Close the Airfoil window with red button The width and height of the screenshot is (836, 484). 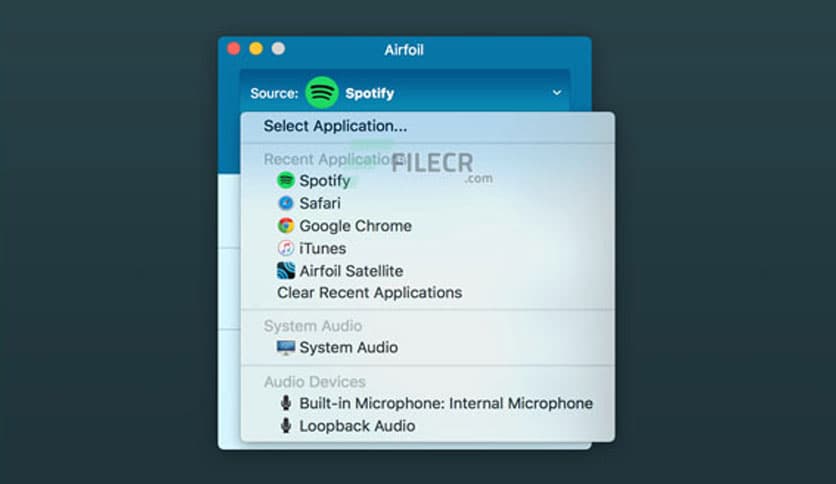coord(234,49)
